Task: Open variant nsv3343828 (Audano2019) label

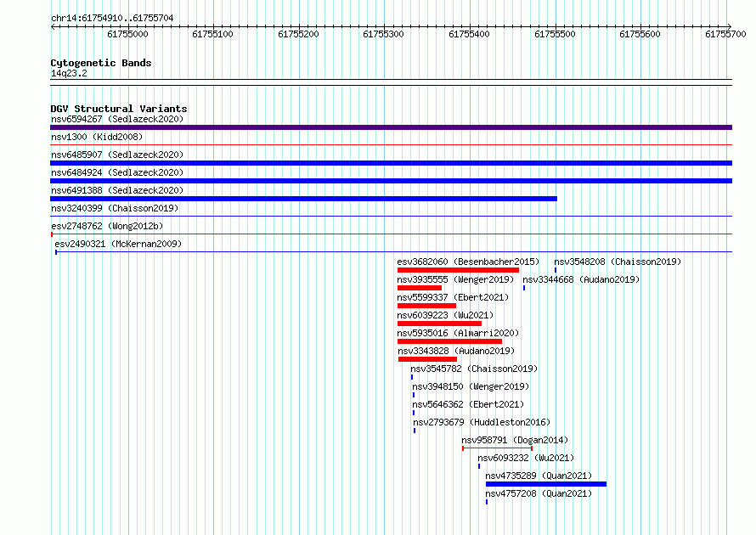Action: [456, 351]
